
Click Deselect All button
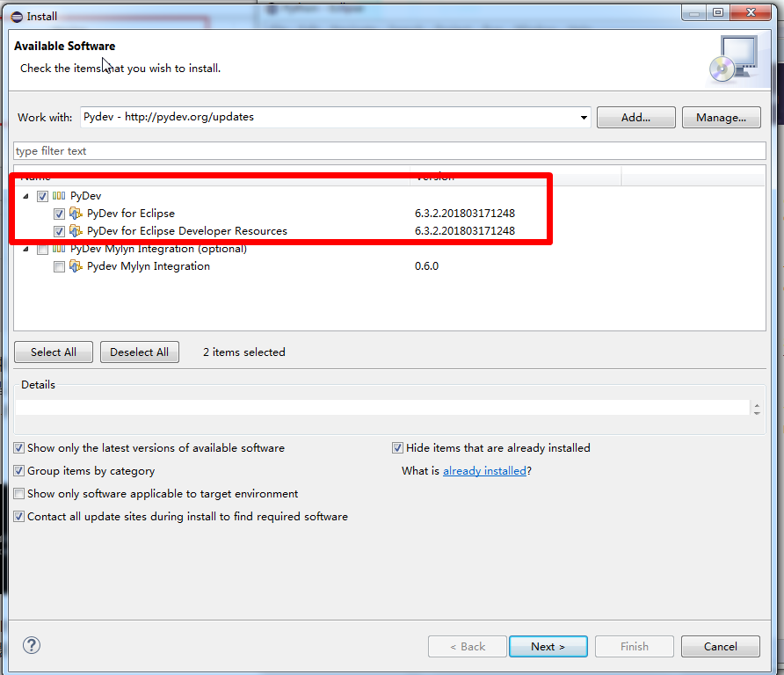click(140, 352)
